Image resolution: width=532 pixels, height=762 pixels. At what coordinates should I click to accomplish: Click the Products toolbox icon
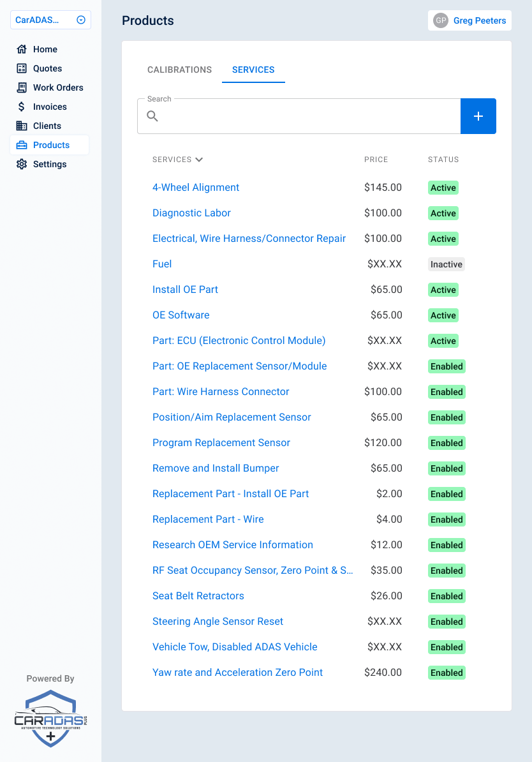pyautogui.click(x=22, y=145)
